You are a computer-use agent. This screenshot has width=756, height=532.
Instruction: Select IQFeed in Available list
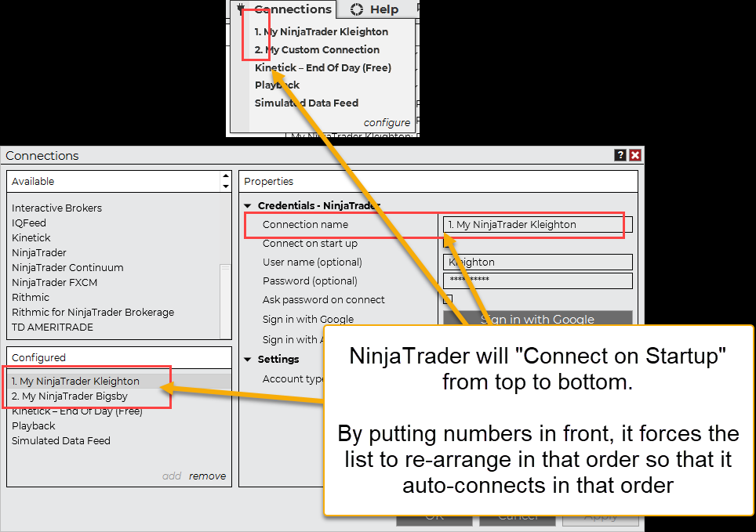pyautogui.click(x=29, y=223)
